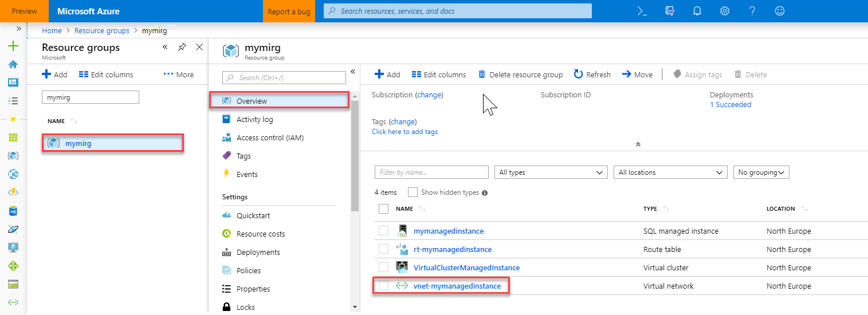The image size is (868, 315).
Task: Collapse Resource groups blade with double chevron
Action: [165, 47]
